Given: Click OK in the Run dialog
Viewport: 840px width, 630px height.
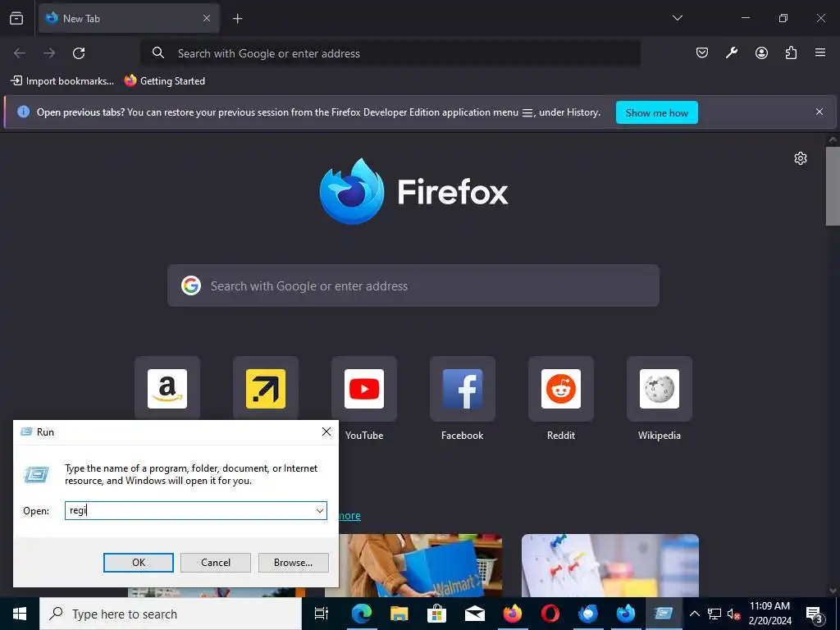Looking at the screenshot, I should (x=138, y=563).
